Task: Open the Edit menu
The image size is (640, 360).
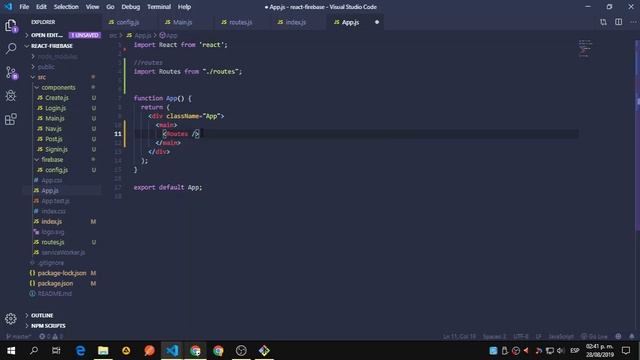Action: (41, 7)
